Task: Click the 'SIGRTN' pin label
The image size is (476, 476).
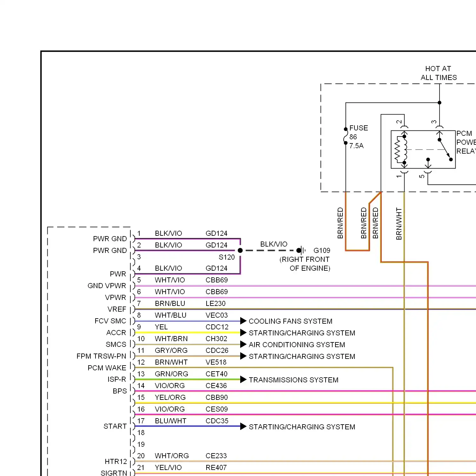Action: 114,473
